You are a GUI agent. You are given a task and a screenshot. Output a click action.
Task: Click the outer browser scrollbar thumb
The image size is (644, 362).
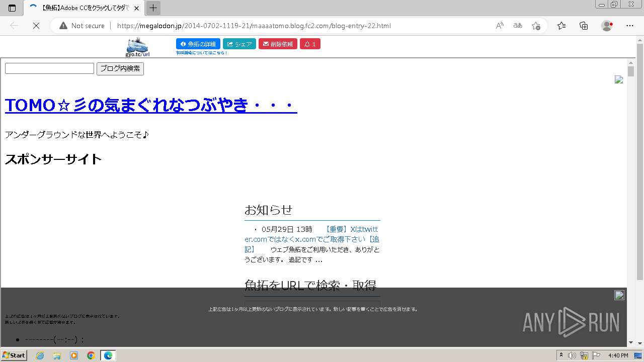(x=640, y=161)
